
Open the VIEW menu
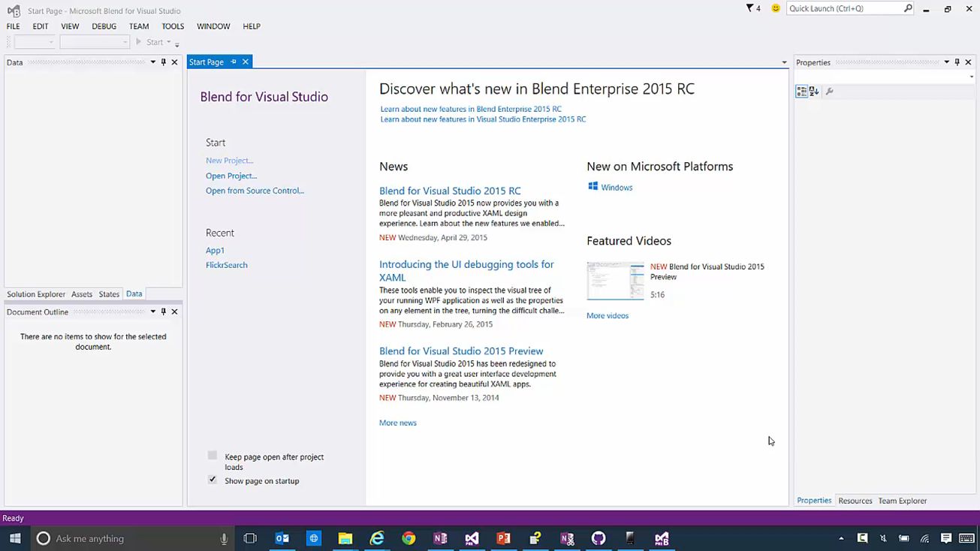pos(70,26)
